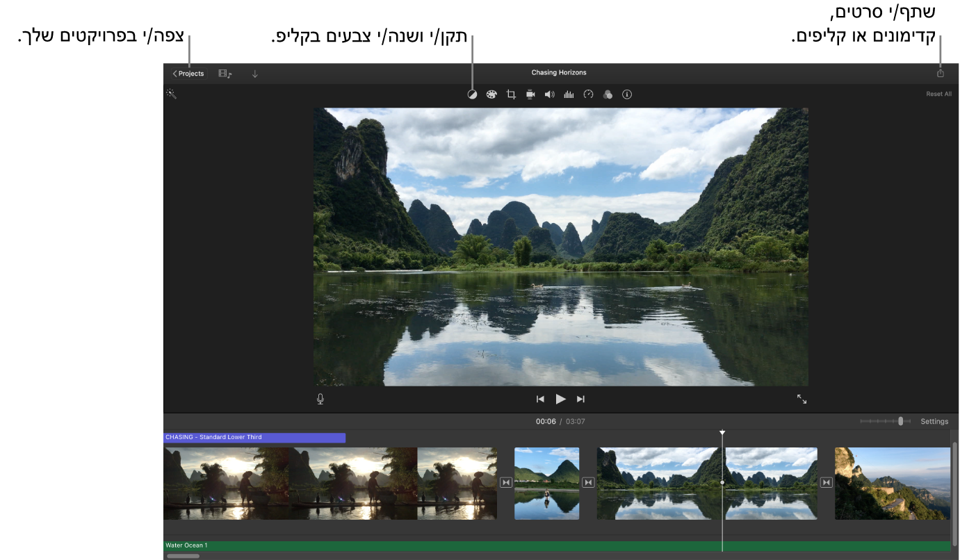The image size is (960, 560).
Task: Select the Cropping tool
Action: (x=511, y=94)
